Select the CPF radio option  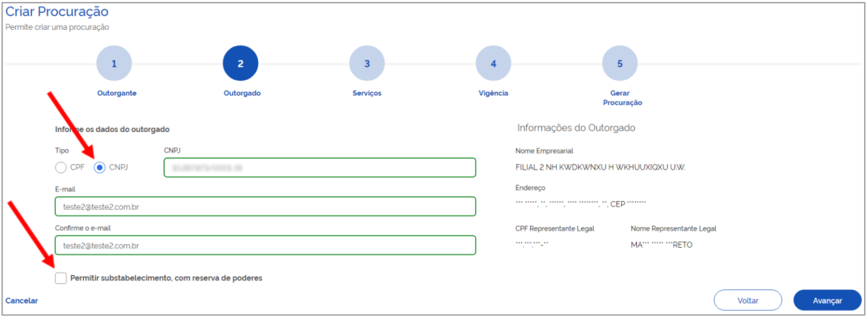pyautogui.click(x=61, y=167)
